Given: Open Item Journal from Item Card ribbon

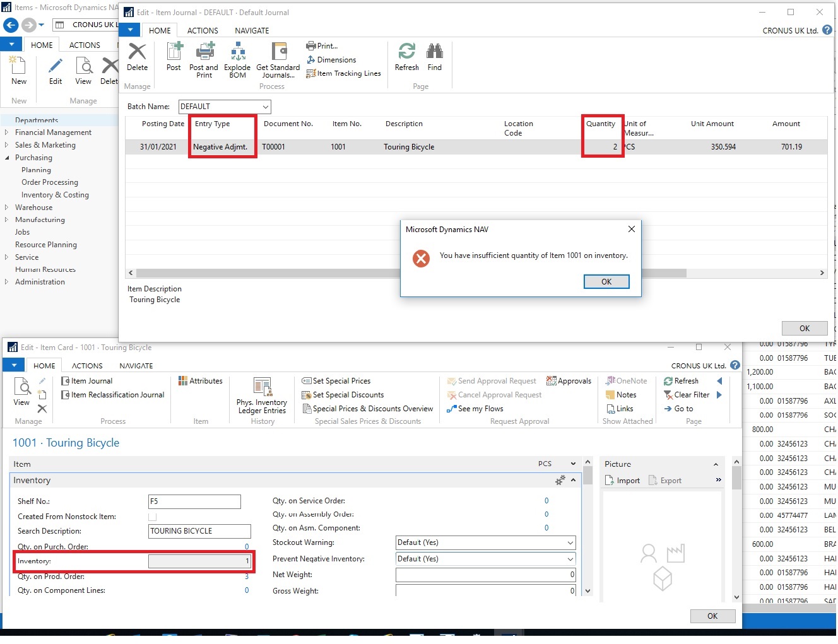Looking at the screenshot, I should (x=87, y=381).
